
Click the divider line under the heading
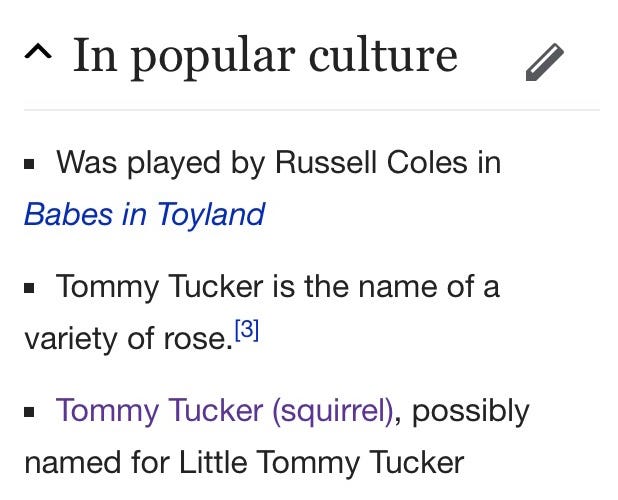(x=312, y=110)
